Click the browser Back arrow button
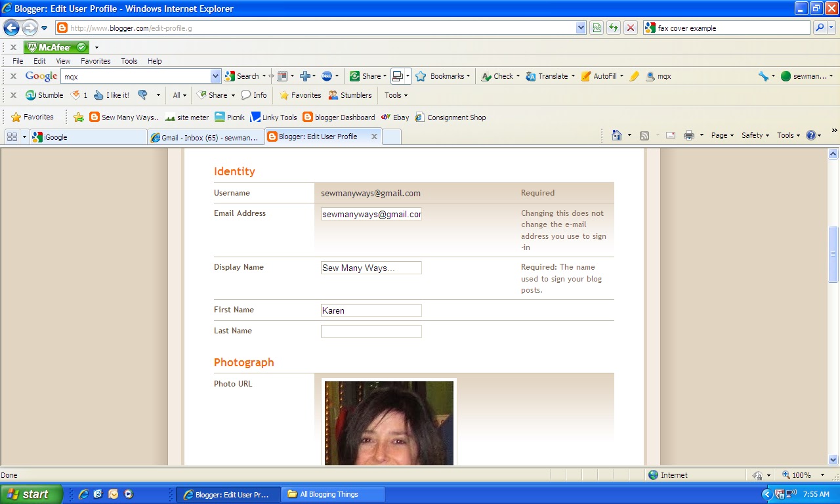The width and height of the screenshot is (840, 504). click(x=11, y=28)
